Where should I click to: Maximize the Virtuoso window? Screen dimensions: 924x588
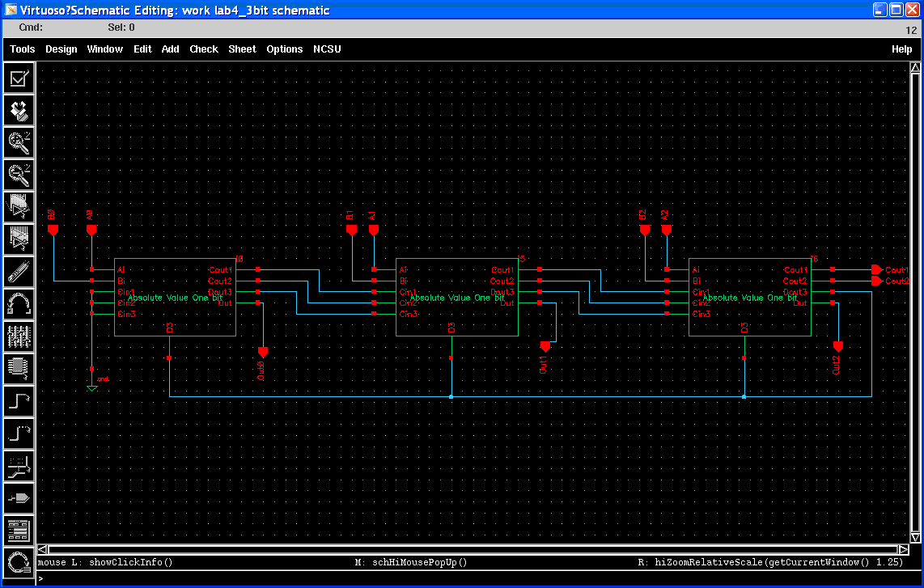click(x=896, y=10)
